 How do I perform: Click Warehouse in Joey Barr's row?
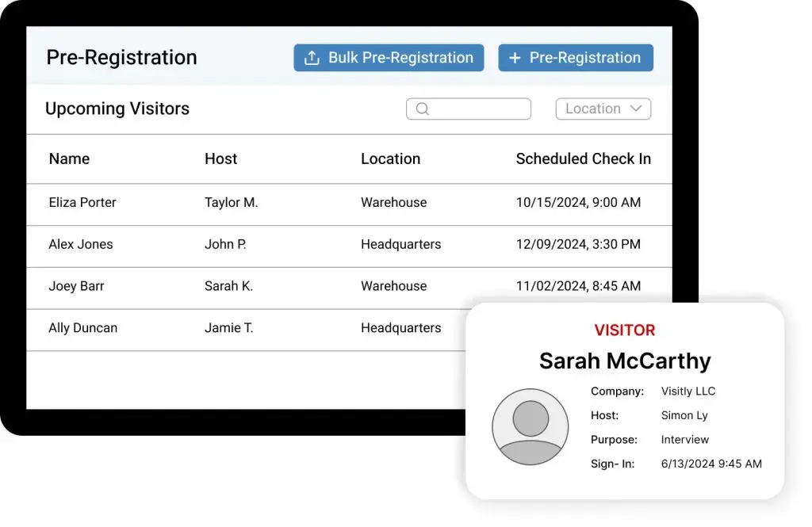tap(393, 286)
